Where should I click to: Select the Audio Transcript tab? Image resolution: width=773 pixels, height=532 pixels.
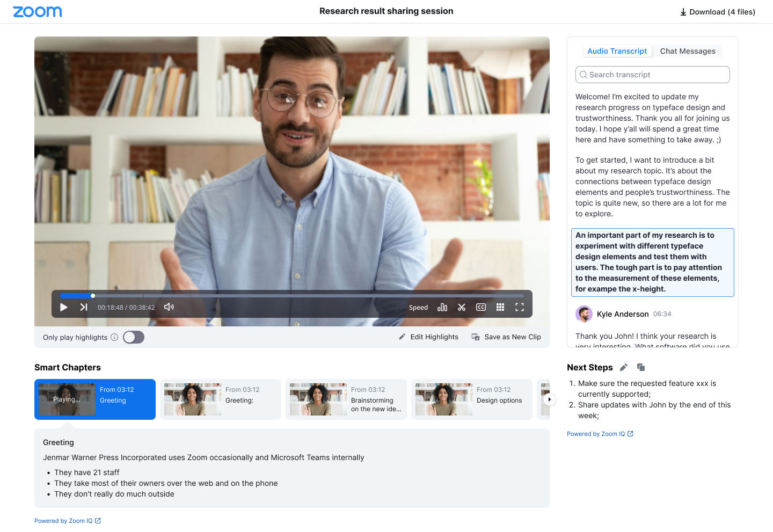tap(617, 51)
